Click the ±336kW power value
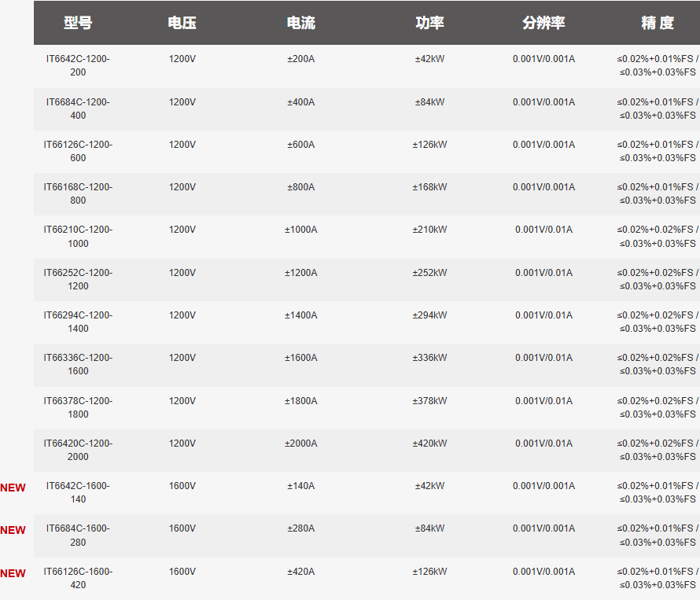700x600 pixels. (429, 358)
